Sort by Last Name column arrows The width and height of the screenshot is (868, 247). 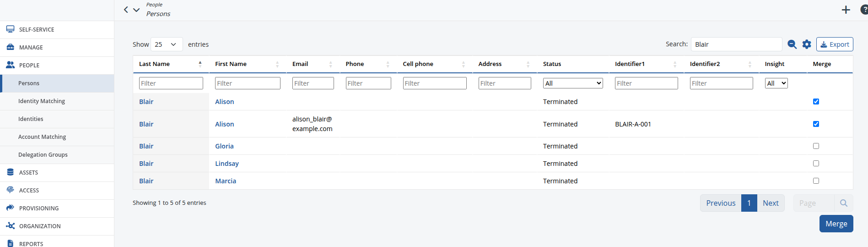[200, 64]
